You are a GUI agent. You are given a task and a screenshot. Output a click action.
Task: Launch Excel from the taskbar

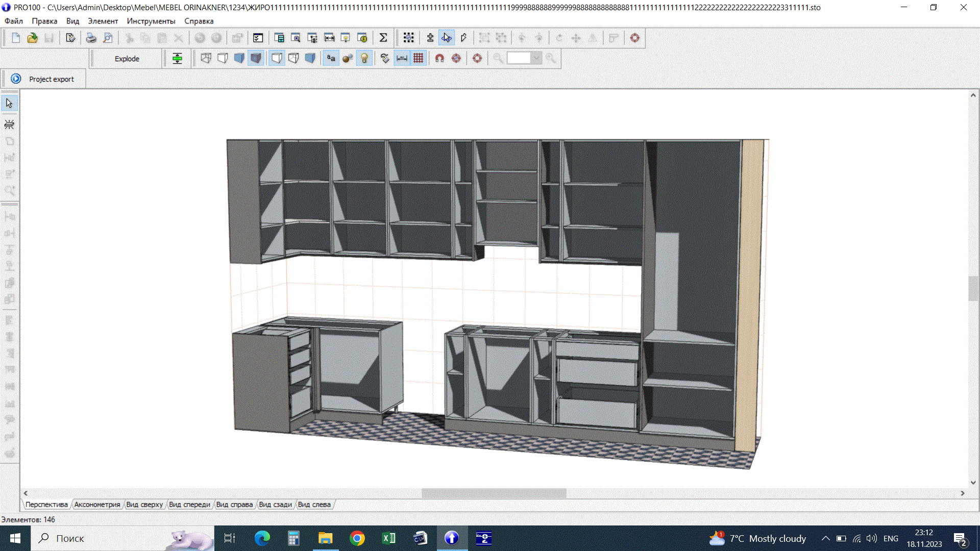pos(388,538)
